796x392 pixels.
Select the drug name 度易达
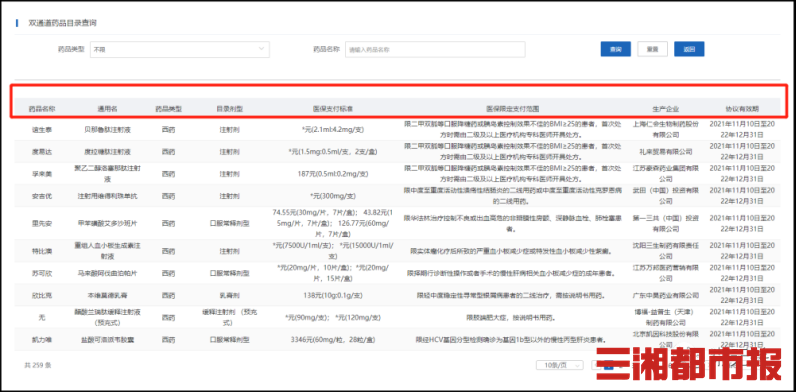pyautogui.click(x=42, y=152)
